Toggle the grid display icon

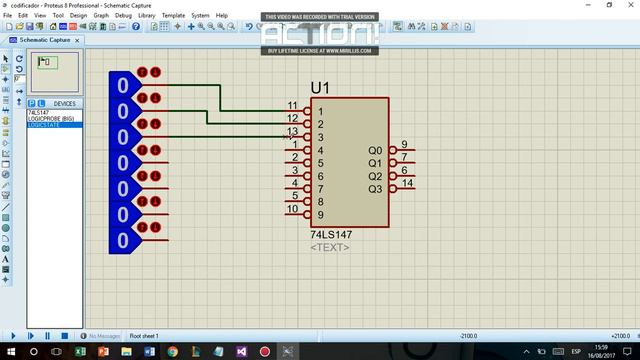[x=164, y=27]
